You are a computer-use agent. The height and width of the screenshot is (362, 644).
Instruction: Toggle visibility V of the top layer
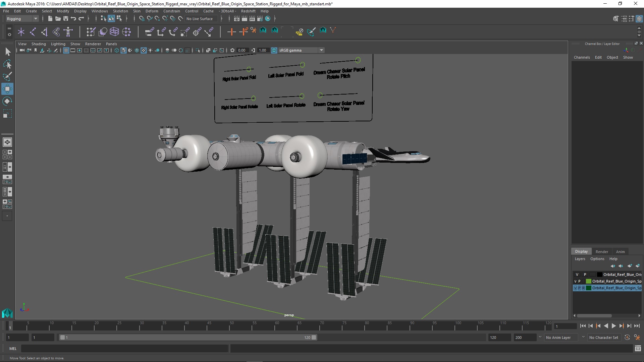(x=577, y=275)
